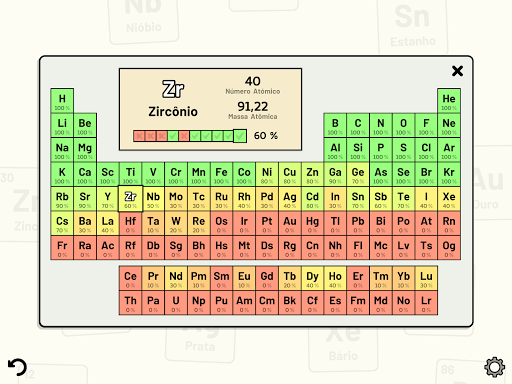Select the Aluminium (Al) cell
Image resolution: width=512 pixels, height=384 pixels.
(335, 150)
